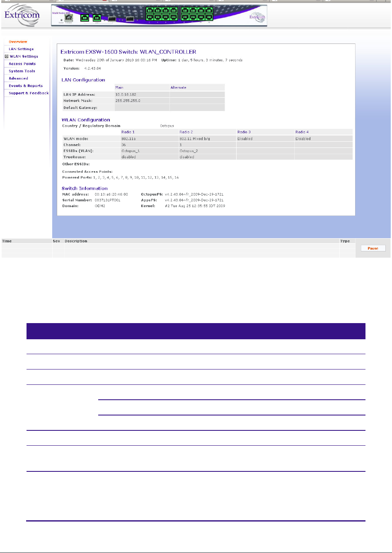Screen dimensions: 392x553
Task: Click the WLAN Configuration heading
Action: pyautogui.click(x=86, y=120)
